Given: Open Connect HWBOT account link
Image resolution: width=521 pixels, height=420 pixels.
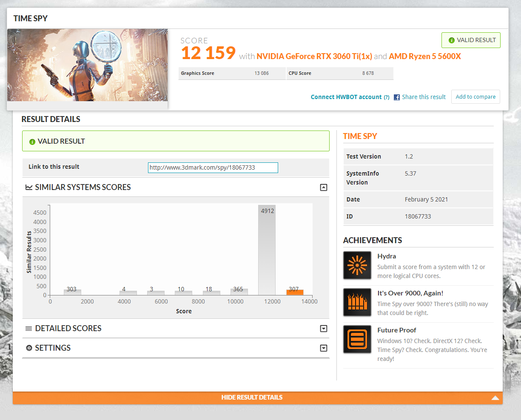Looking at the screenshot, I should click(346, 97).
